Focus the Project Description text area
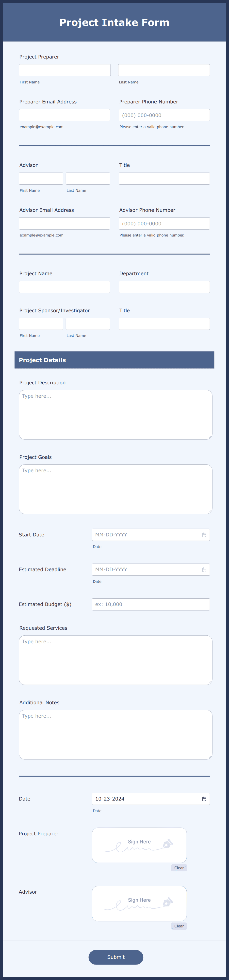This screenshot has height=980, width=229. click(115, 415)
